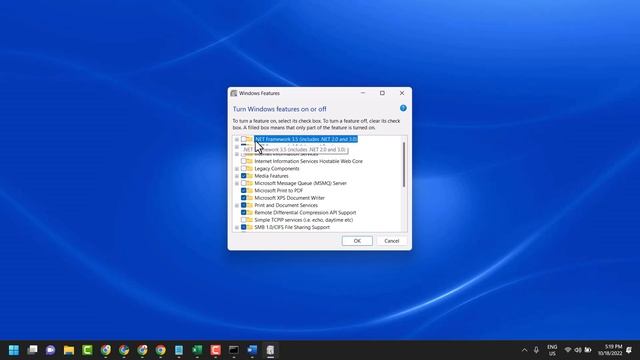The image size is (640, 360).
Task: Open the notification center icon
Action: (x=629, y=350)
